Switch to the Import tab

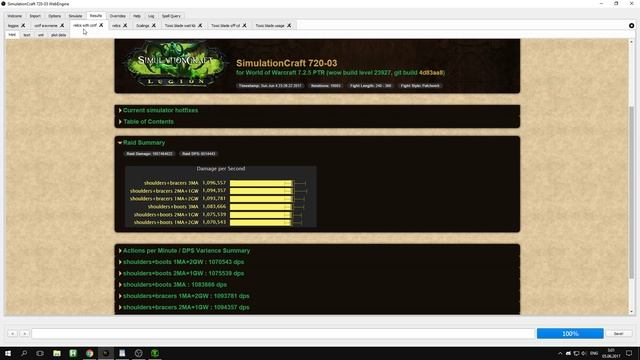[35, 16]
